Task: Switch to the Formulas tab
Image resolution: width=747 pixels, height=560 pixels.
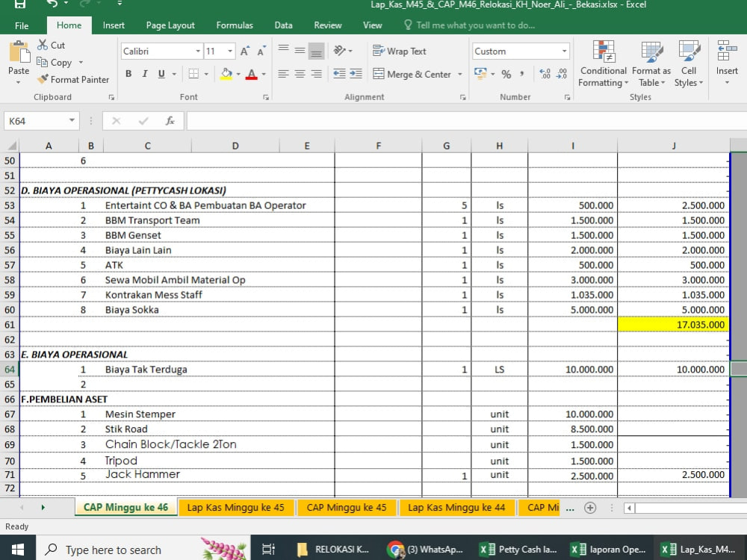Action: point(235,25)
